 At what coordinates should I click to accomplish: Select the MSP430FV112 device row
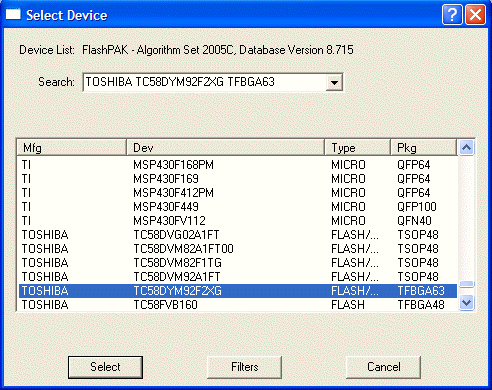click(238, 221)
